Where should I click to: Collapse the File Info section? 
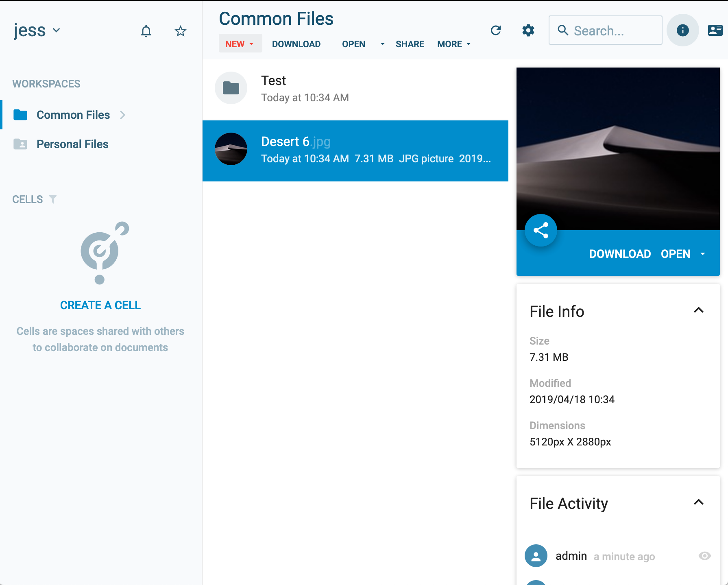click(x=698, y=310)
